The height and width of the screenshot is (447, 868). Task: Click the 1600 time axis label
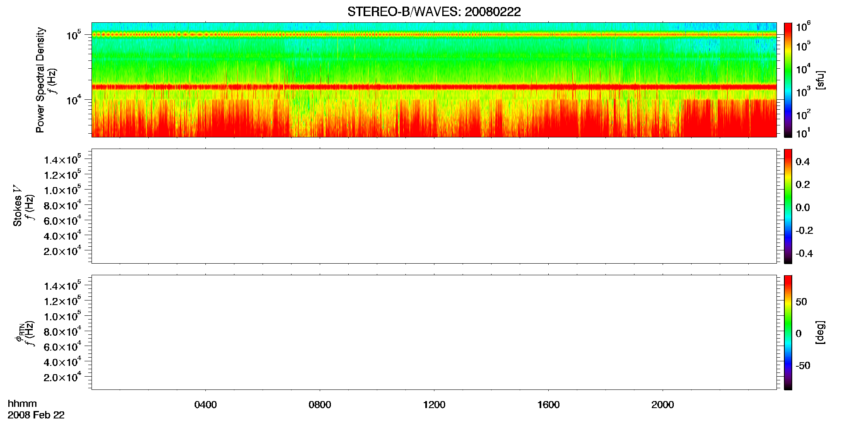548,405
